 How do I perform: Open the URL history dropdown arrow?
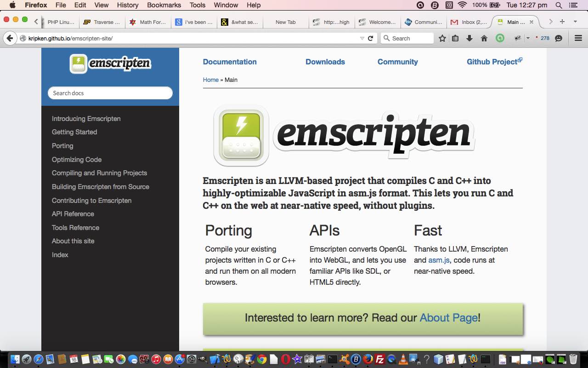pos(362,38)
